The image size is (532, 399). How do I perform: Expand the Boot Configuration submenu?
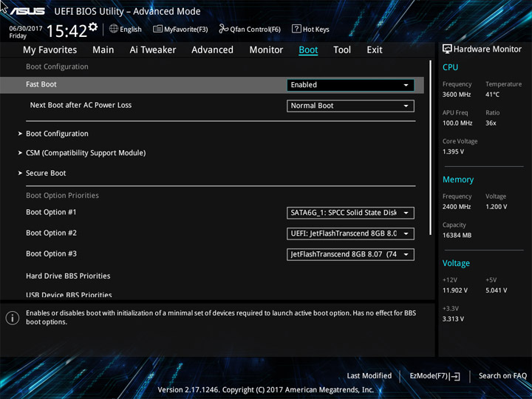click(x=57, y=134)
